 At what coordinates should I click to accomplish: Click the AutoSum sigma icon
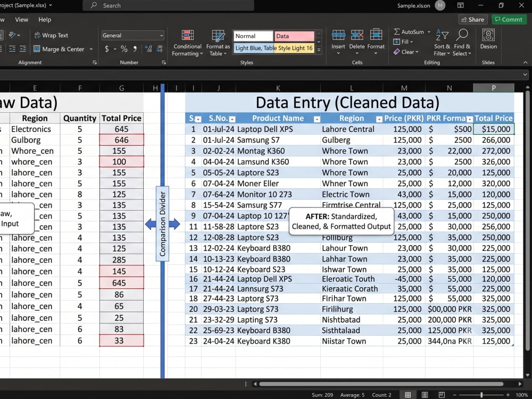pyautogui.click(x=397, y=31)
